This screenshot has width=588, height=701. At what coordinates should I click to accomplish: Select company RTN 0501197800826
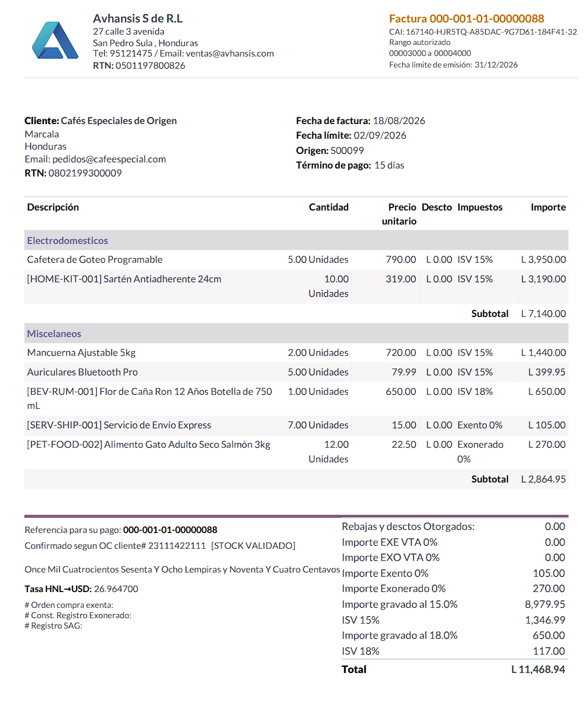(x=139, y=65)
